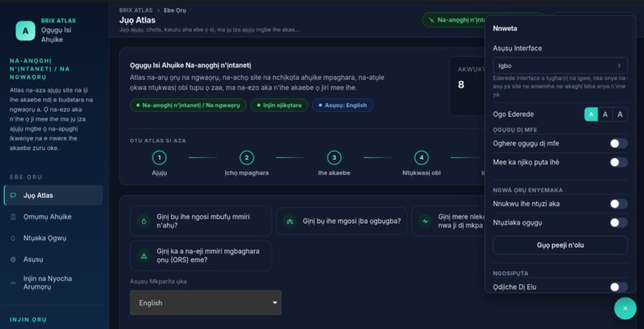
Task: Click Asụsụ: English chip
Action: coord(343,105)
